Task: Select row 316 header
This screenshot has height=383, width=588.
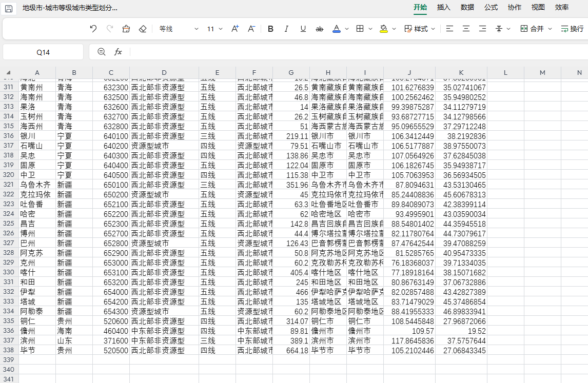Action: (x=9, y=136)
